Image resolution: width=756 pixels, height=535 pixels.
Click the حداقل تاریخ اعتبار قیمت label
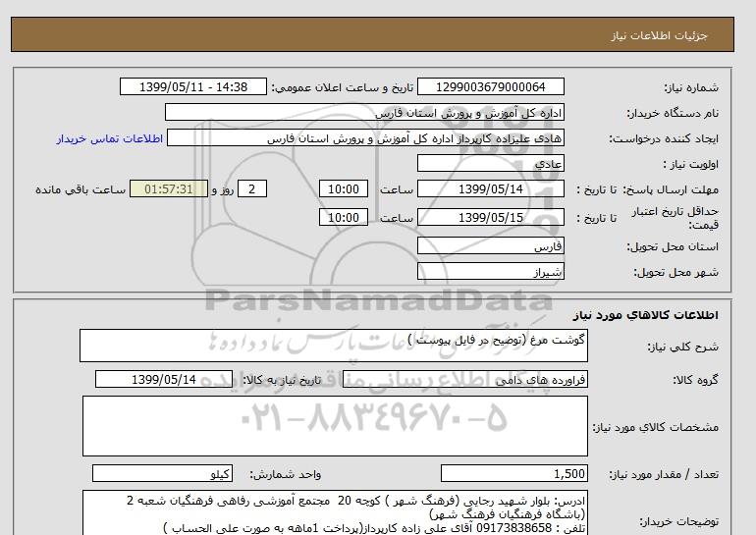coord(675,218)
